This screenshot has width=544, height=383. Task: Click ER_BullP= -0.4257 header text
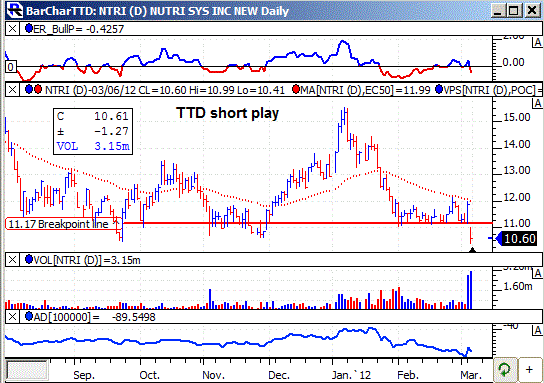click(78, 29)
